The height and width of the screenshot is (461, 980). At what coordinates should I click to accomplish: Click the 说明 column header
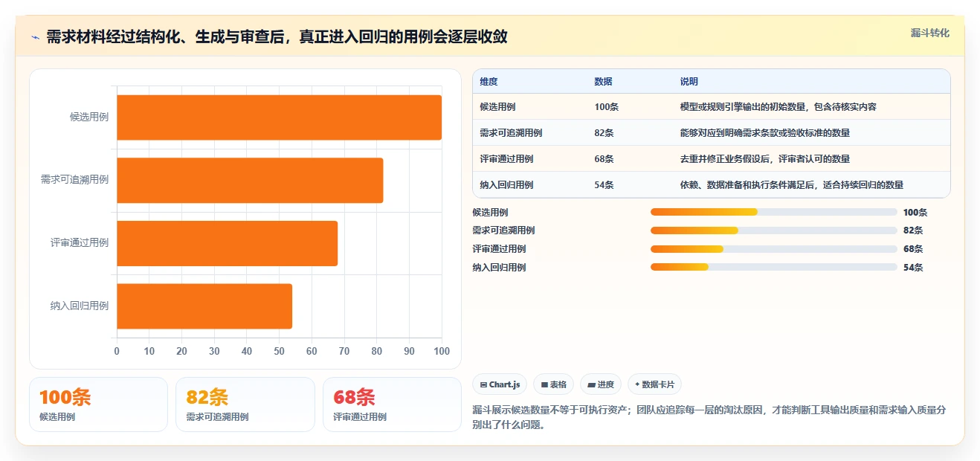click(689, 82)
